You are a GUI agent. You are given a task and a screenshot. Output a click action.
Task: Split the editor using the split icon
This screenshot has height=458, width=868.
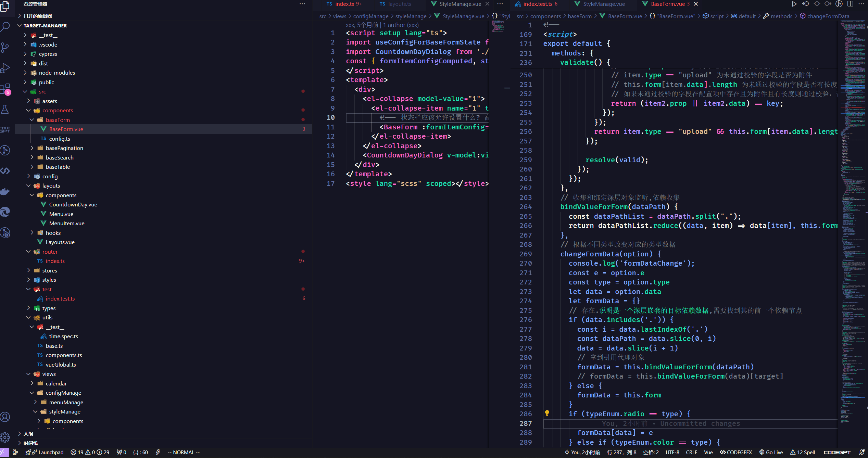click(x=850, y=4)
